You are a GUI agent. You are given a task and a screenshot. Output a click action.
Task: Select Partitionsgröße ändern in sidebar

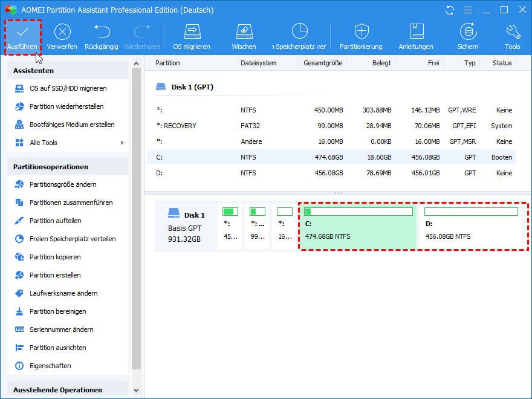(63, 184)
